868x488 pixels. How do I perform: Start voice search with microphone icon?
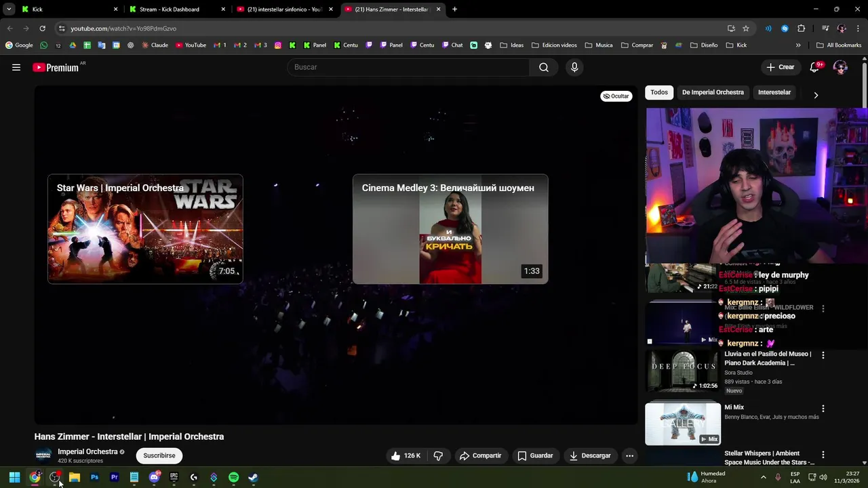click(x=574, y=67)
